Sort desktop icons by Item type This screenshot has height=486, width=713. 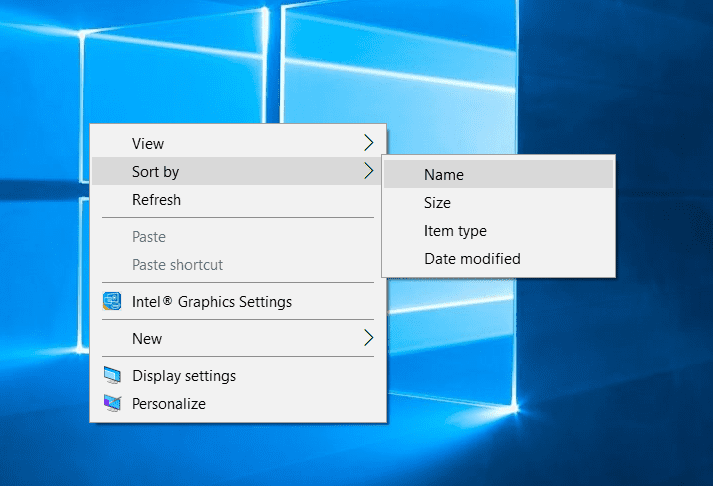point(498,230)
